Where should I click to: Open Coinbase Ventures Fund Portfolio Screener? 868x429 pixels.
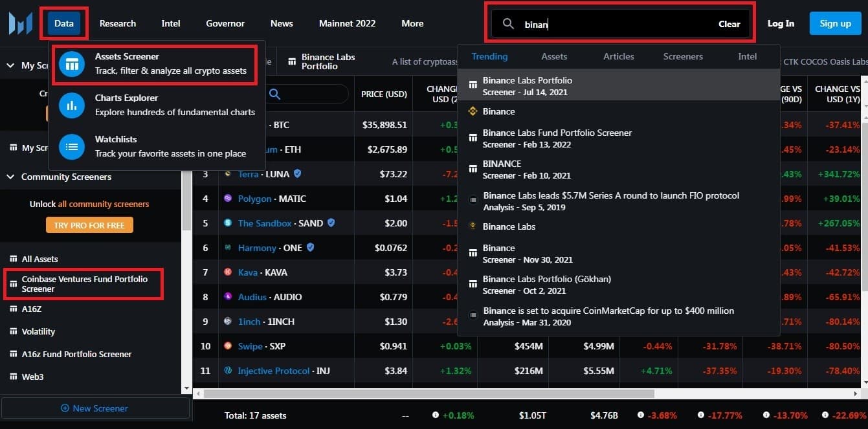(x=83, y=284)
